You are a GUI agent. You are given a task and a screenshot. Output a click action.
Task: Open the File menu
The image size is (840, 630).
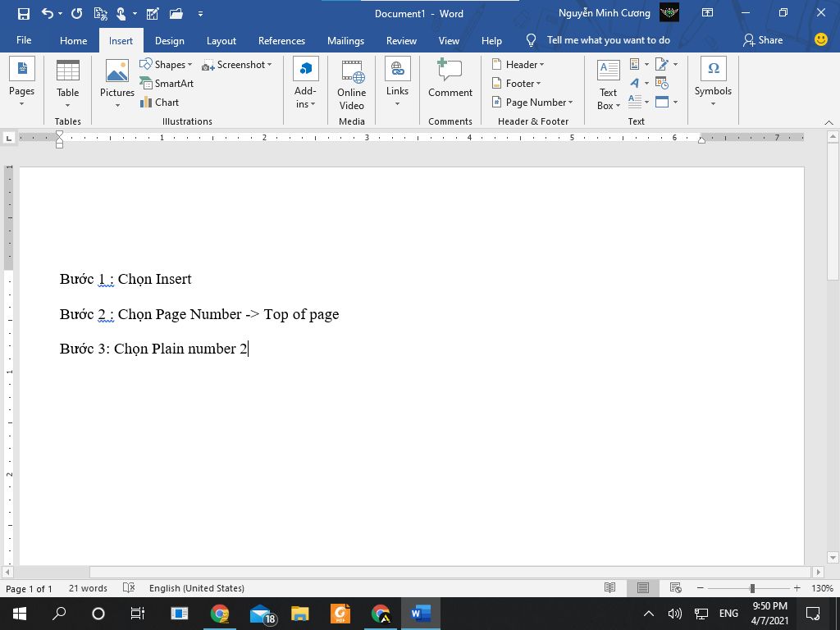click(24, 40)
